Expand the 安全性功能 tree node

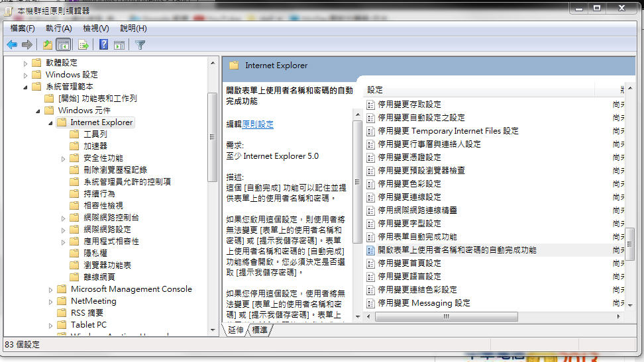[63, 158]
